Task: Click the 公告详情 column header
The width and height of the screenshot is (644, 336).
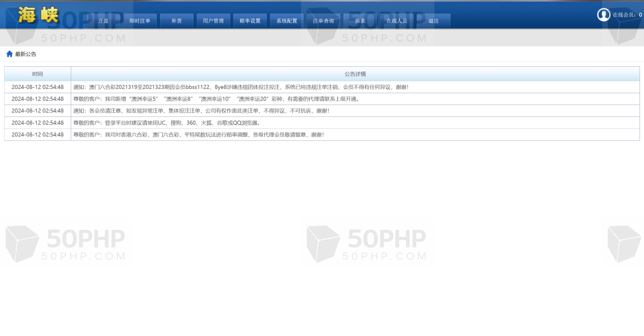Action: [355, 74]
